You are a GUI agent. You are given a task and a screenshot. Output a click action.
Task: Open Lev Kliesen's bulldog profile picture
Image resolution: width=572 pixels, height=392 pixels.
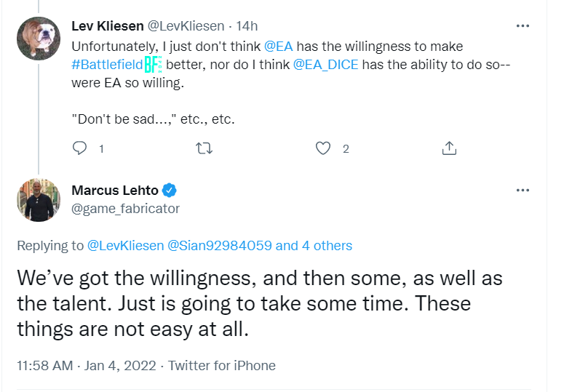pyautogui.click(x=38, y=39)
